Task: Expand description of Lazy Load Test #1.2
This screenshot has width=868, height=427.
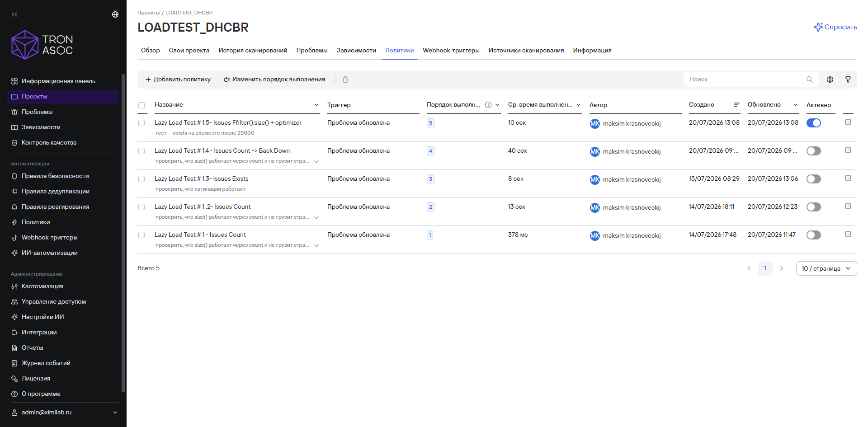Action: click(x=316, y=217)
